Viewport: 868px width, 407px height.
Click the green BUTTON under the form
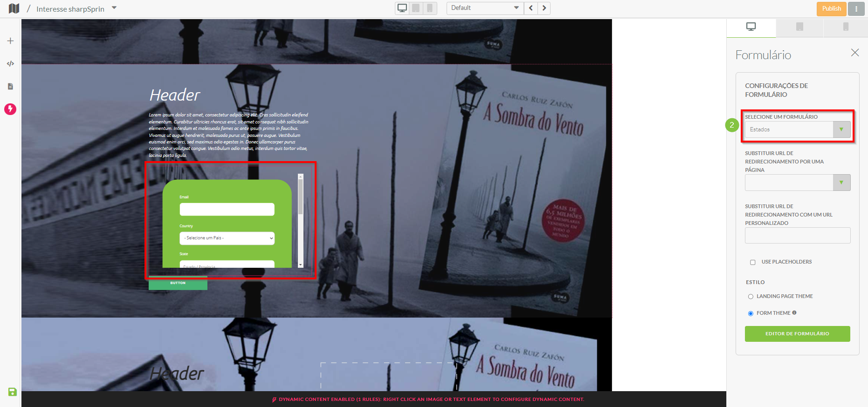point(178,283)
